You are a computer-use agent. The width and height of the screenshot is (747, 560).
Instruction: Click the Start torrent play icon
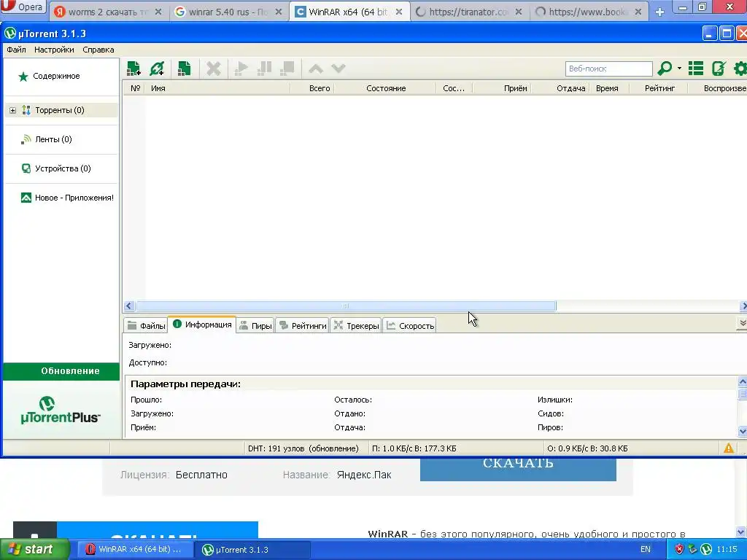click(x=241, y=69)
